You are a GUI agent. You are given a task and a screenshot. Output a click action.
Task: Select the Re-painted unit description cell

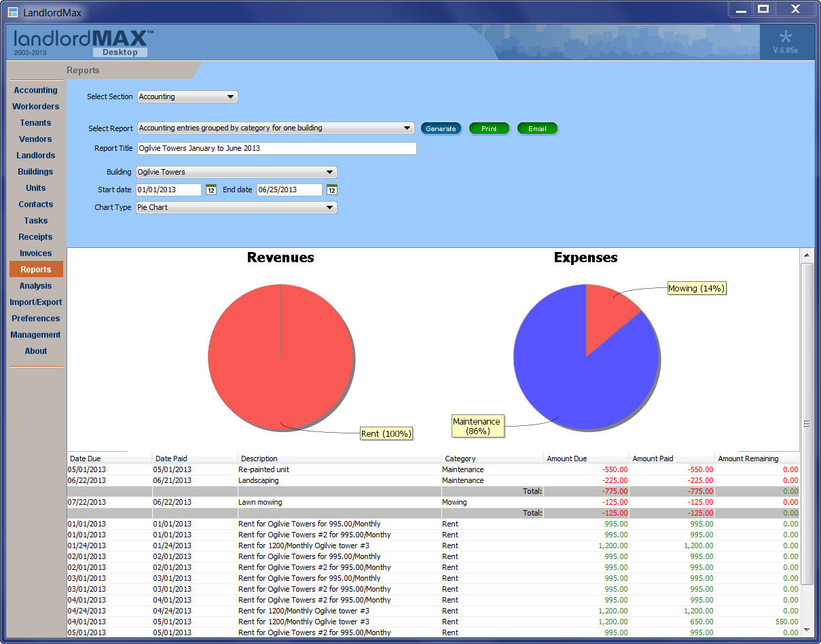coord(340,469)
